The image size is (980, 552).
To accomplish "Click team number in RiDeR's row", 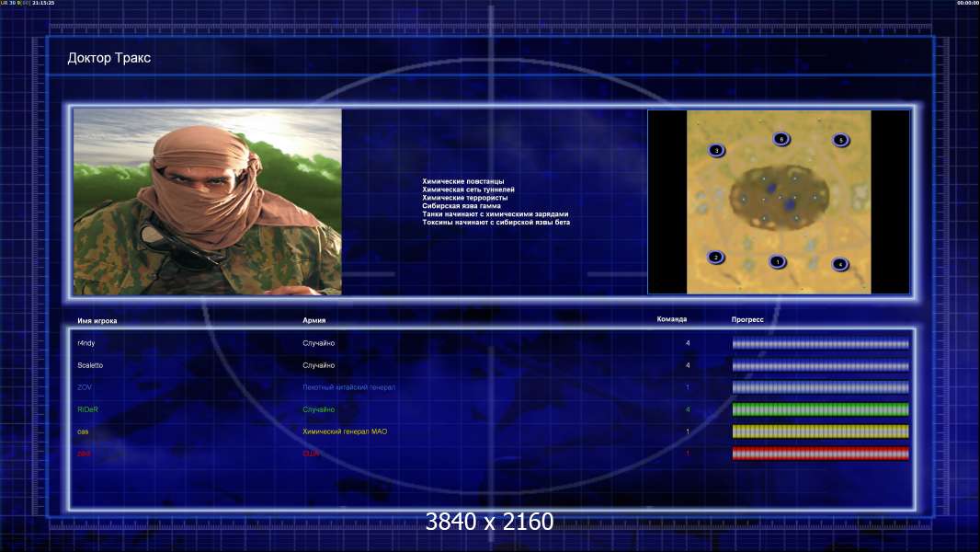I will pos(688,409).
